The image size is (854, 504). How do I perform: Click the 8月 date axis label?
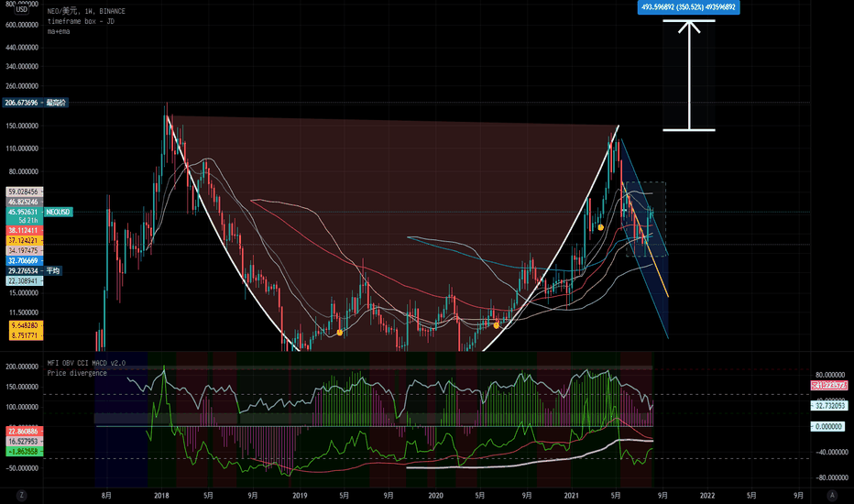pyautogui.click(x=106, y=495)
